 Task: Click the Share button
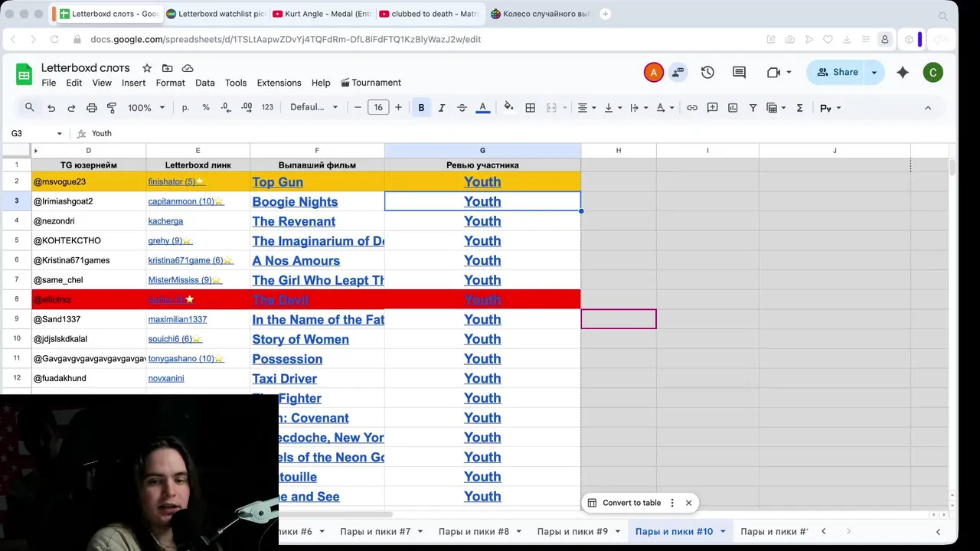pyautogui.click(x=837, y=72)
